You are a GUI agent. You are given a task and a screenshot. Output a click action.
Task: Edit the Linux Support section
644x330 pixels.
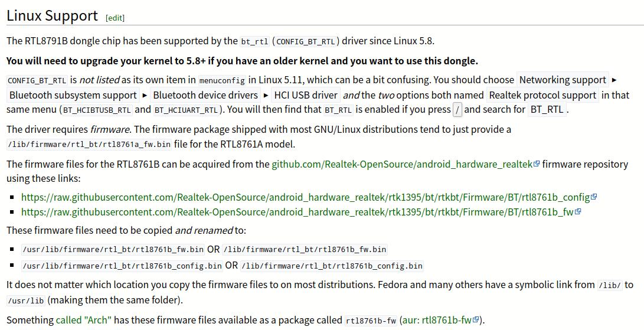[x=115, y=18]
